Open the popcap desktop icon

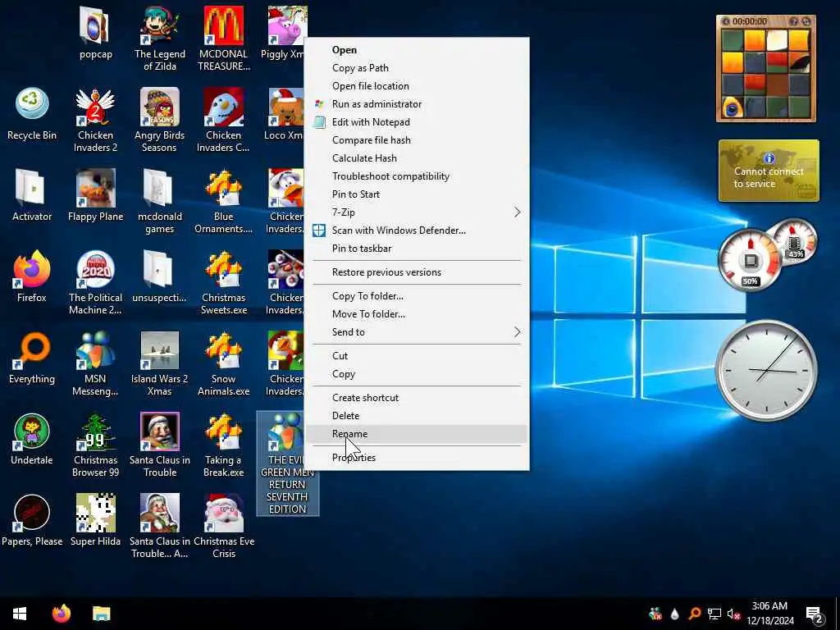click(x=95, y=33)
